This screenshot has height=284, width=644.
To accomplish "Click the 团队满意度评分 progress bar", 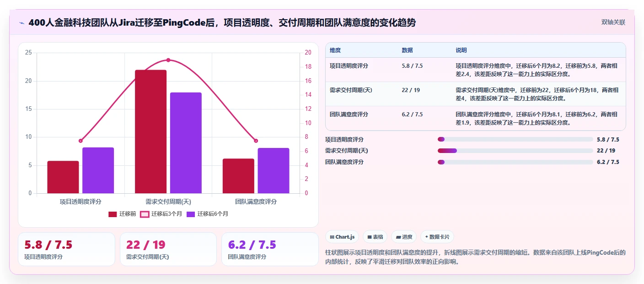I will (x=515, y=162).
